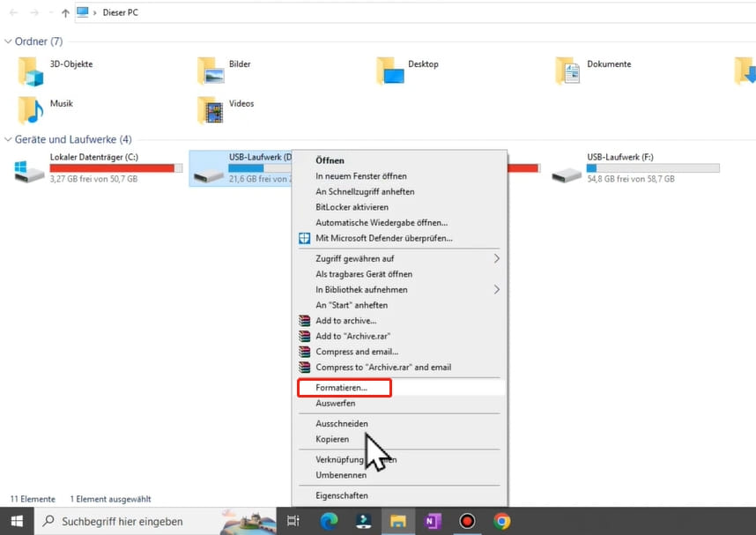Click the 54,8 GB frei von 58,7 GB text

click(631, 179)
